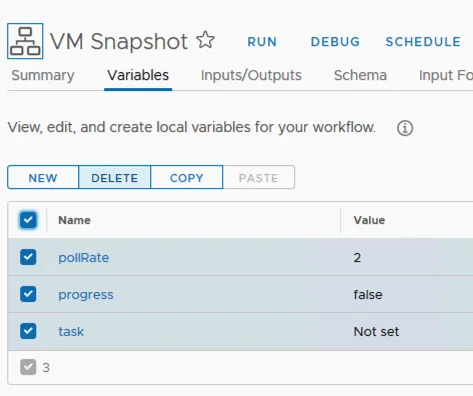The image size is (473, 396).
Task: Switch to the Summary tab
Action: click(x=43, y=75)
